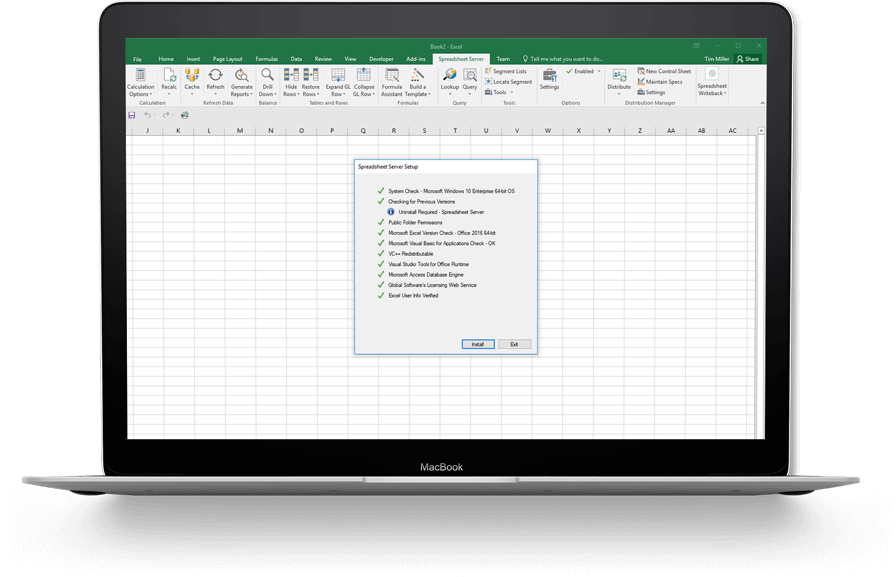The height and width of the screenshot is (577, 896).
Task: Click Install in the Setup dialog
Action: click(x=478, y=344)
